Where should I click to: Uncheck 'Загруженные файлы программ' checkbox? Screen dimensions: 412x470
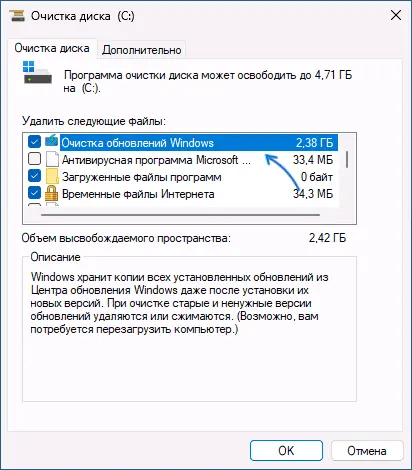tap(34, 176)
